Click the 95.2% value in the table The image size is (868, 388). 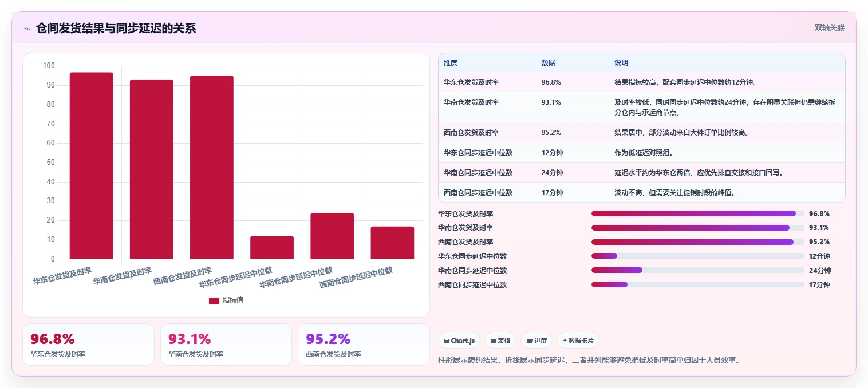pyautogui.click(x=551, y=133)
